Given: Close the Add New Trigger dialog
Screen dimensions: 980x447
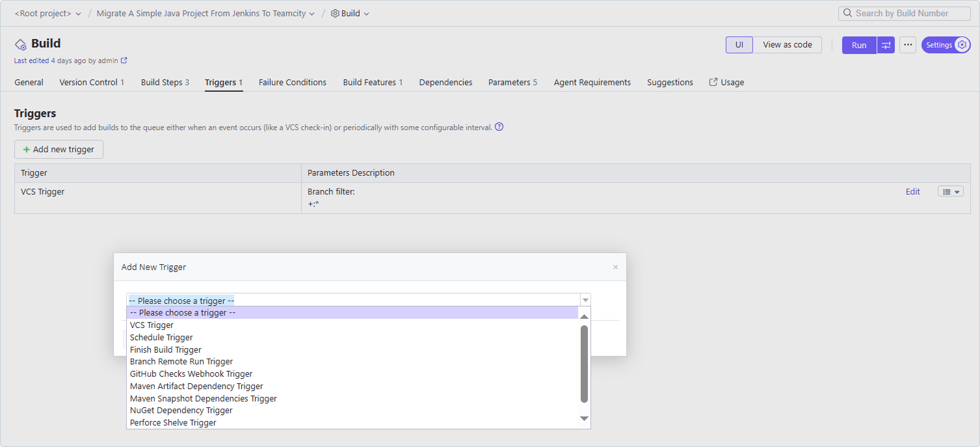Looking at the screenshot, I should pyautogui.click(x=615, y=267).
